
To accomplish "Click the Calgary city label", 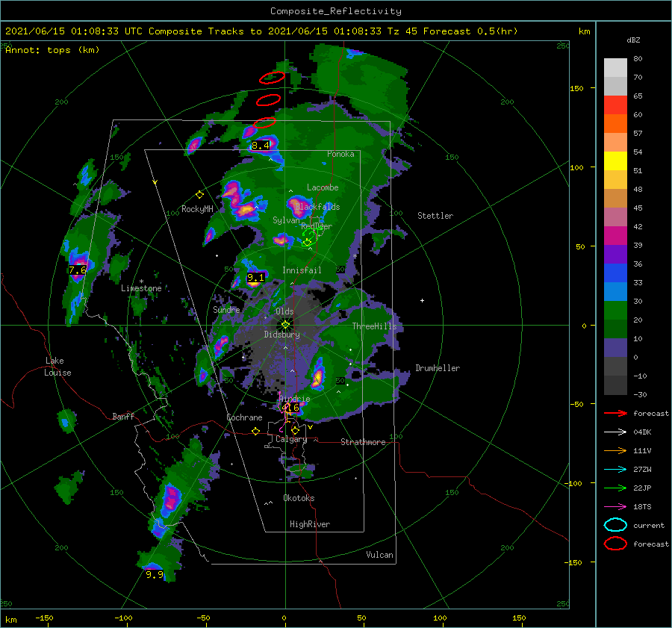I will pyautogui.click(x=291, y=439).
